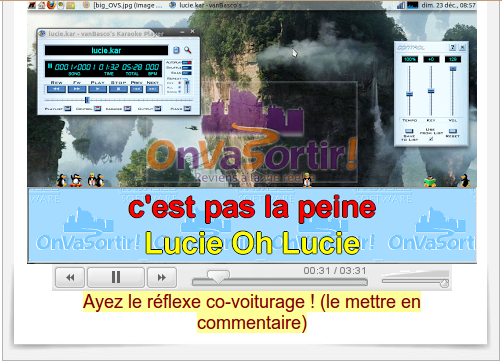
Task: Click the video player rewind button
Action: coord(70,277)
